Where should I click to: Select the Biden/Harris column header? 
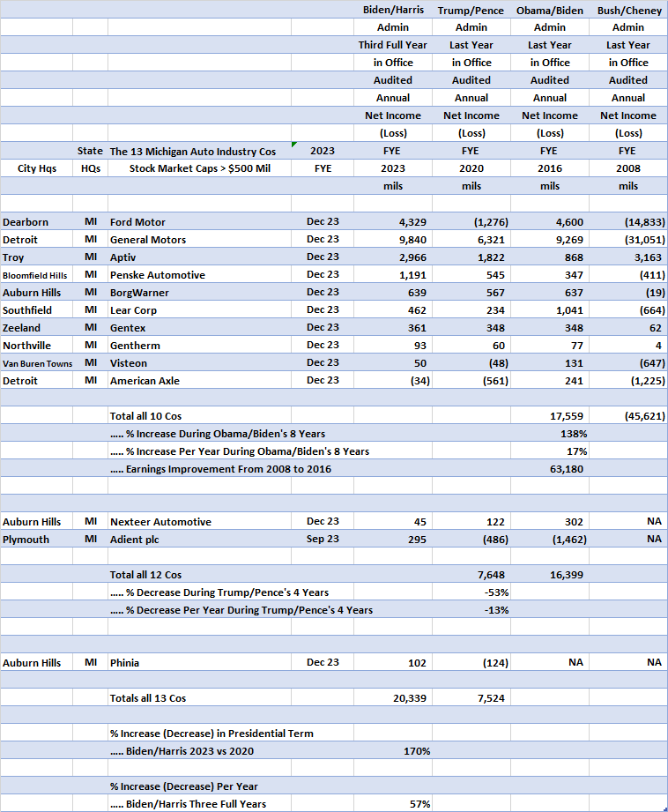pyautogui.click(x=393, y=10)
